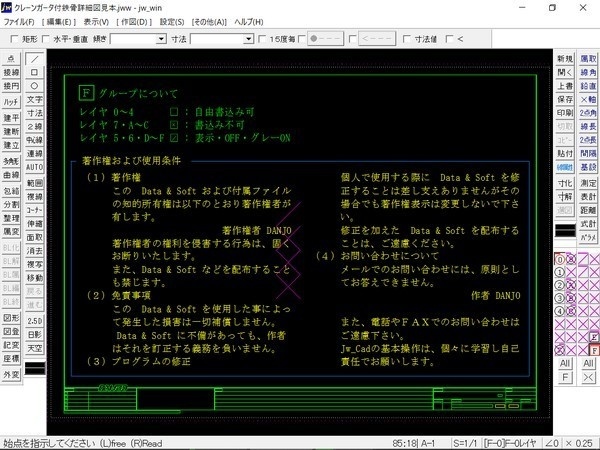
Task: Open the 天空 sky tool
Action: tap(34, 348)
